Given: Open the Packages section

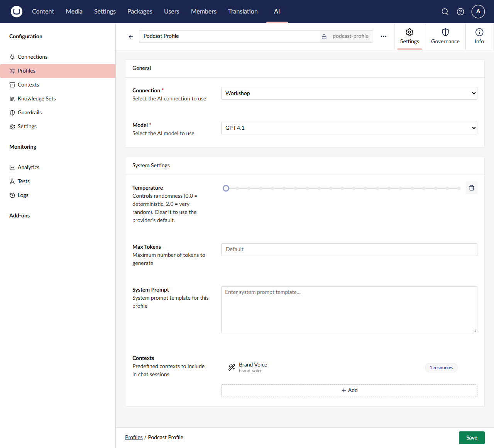Looking at the screenshot, I should pos(140,12).
